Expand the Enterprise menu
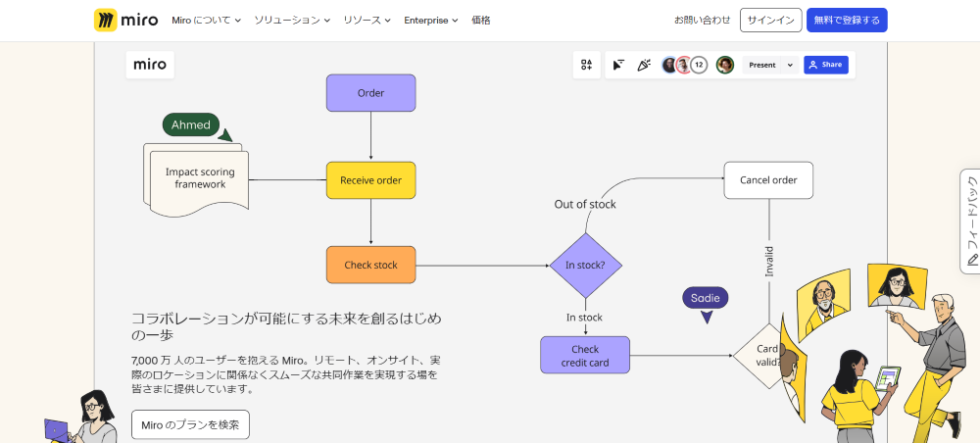This screenshot has height=443, width=980. [x=430, y=20]
